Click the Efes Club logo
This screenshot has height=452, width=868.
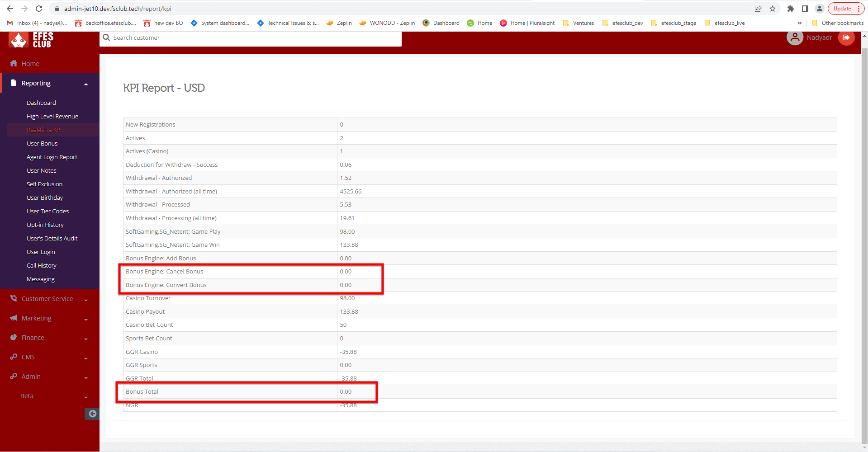pos(31,40)
